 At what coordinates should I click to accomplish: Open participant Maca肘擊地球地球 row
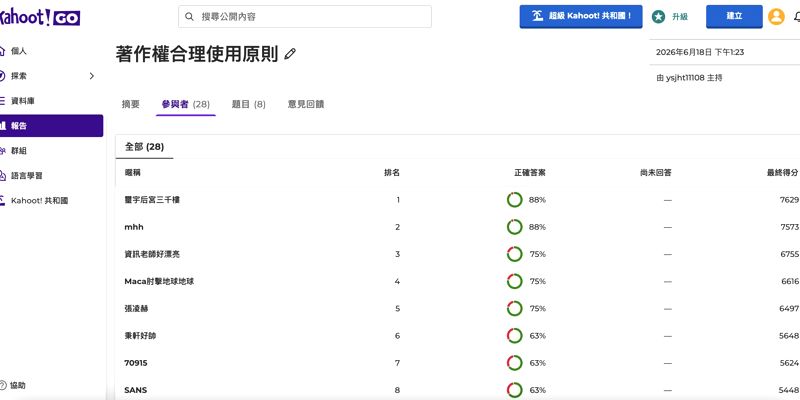pos(458,281)
